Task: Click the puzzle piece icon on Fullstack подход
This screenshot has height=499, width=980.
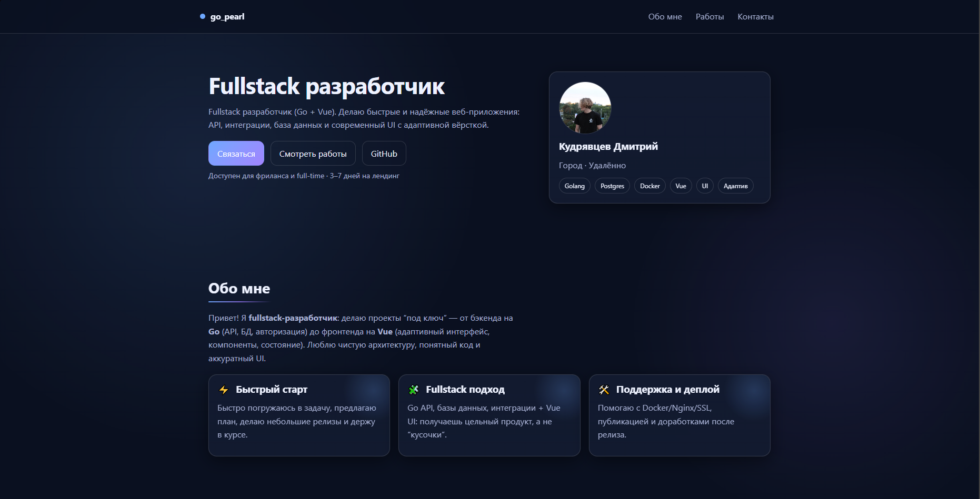Action: tap(414, 390)
